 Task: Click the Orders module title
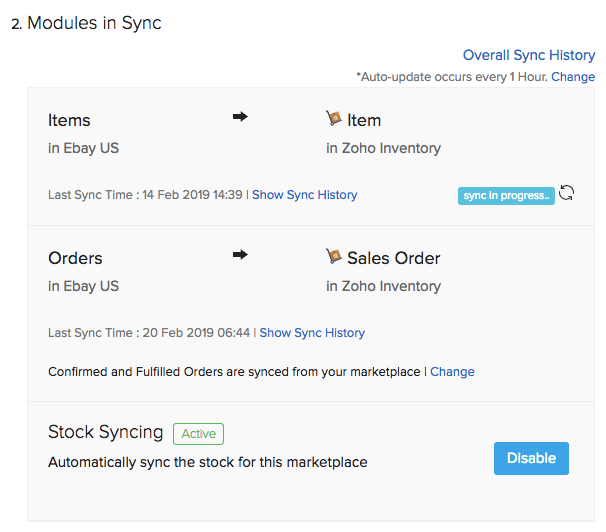pos(75,258)
